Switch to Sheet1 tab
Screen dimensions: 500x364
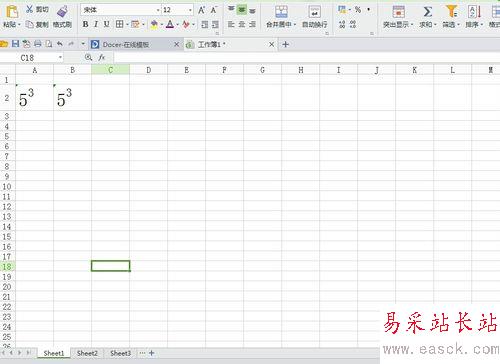(54, 353)
